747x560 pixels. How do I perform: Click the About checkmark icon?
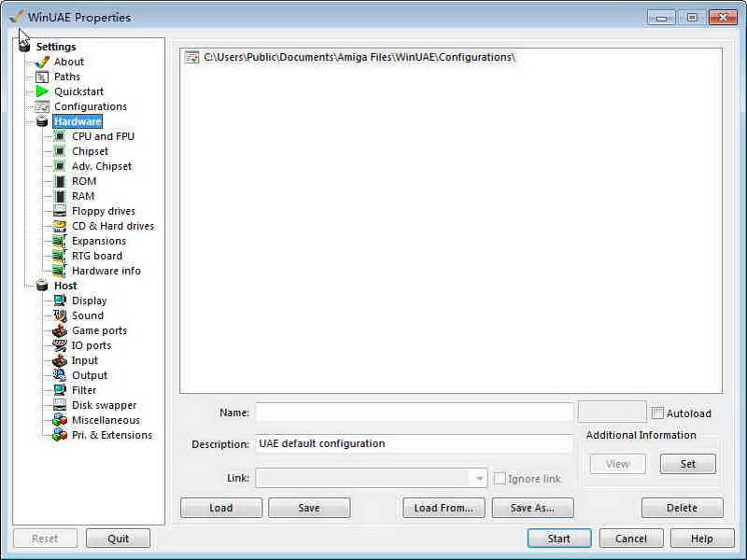point(42,62)
